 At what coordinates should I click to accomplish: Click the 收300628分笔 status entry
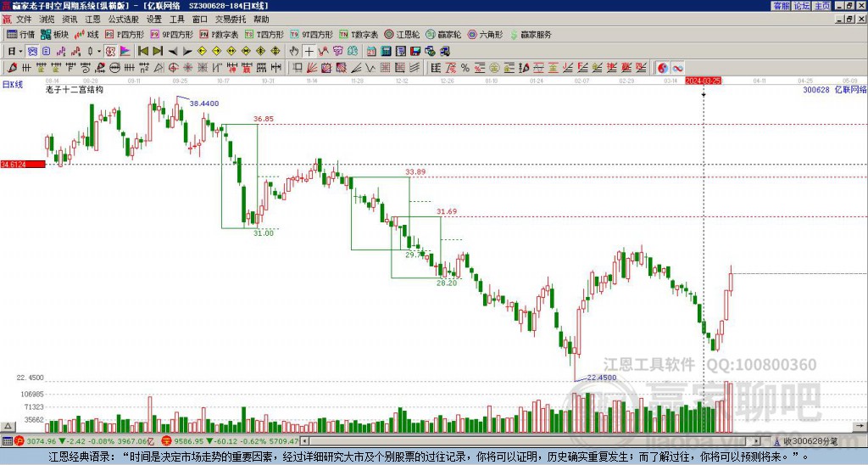tap(810, 441)
